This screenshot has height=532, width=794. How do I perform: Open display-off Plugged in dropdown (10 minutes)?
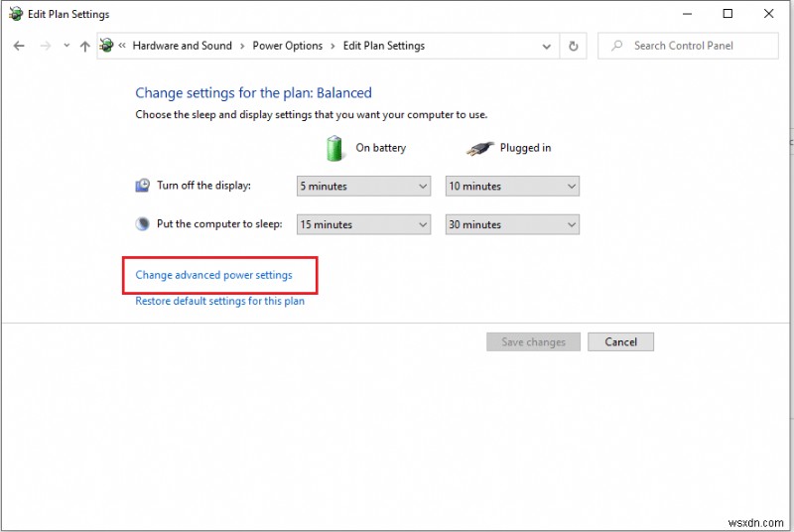(512, 186)
